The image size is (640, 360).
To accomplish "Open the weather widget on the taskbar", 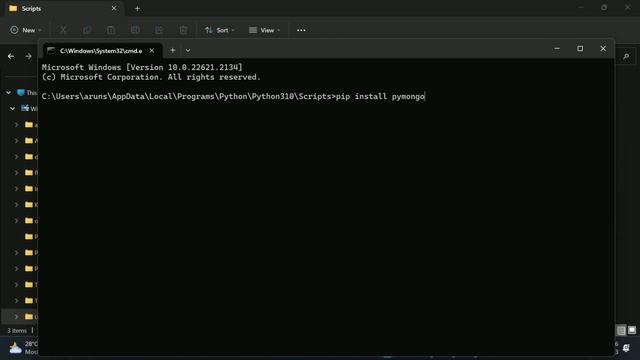I will point(23,348).
